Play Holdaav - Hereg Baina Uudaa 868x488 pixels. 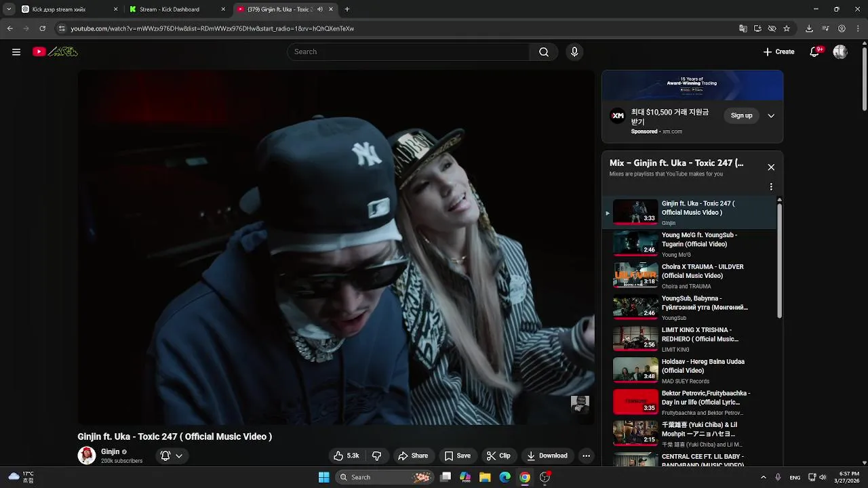coord(689,371)
